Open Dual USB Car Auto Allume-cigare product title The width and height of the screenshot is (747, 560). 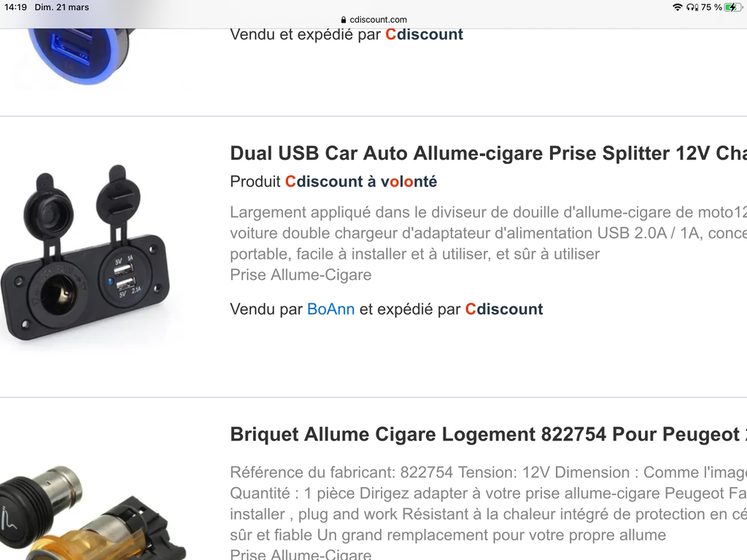pos(488,153)
